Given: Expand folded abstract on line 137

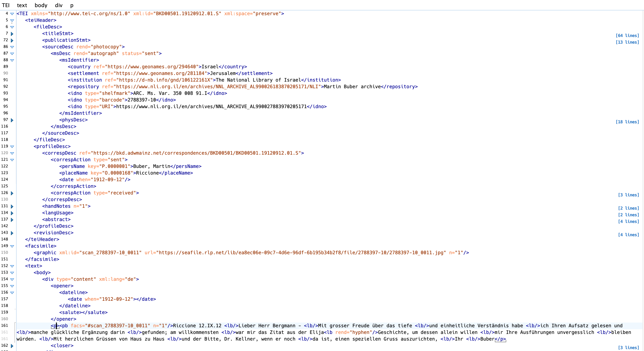Looking at the screenshot, I should pyautogui.click(x=12, y=220).
